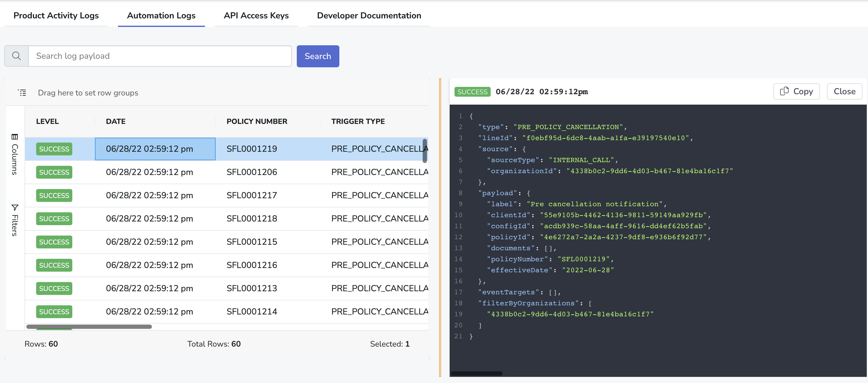Click the policyId value in JSON

pos(623,237)
